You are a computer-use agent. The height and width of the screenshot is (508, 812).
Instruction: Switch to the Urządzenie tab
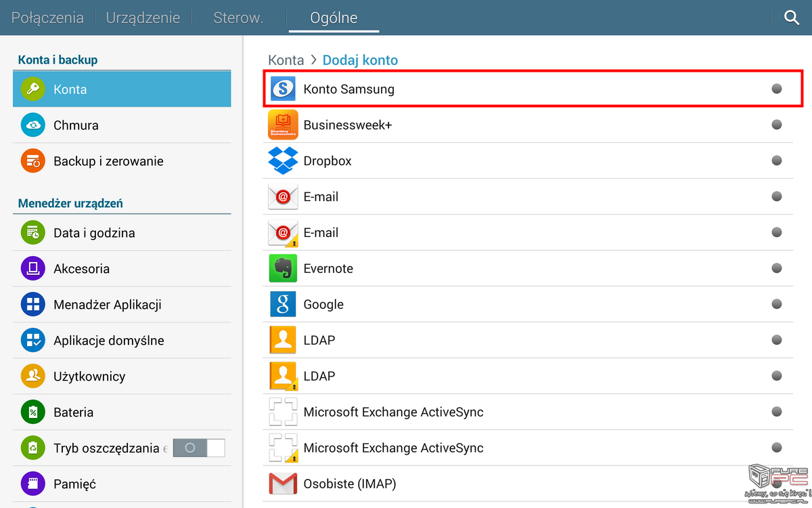143,18
